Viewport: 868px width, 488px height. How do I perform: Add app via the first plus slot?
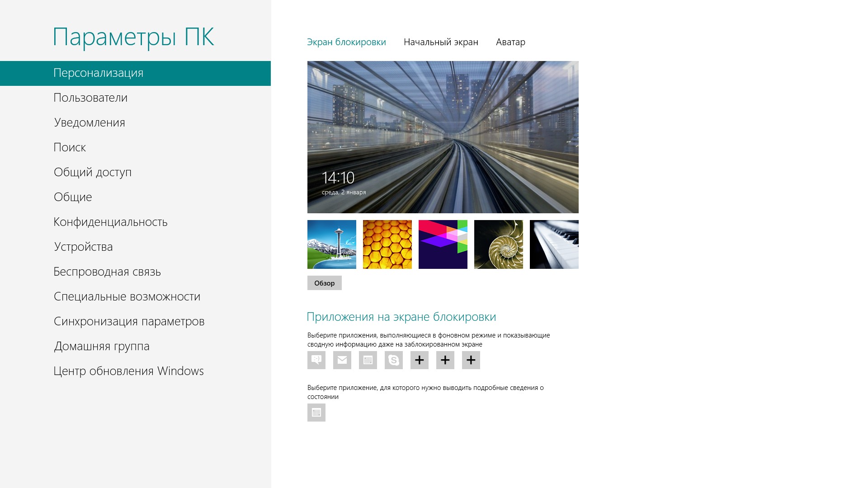coord(419,360)
